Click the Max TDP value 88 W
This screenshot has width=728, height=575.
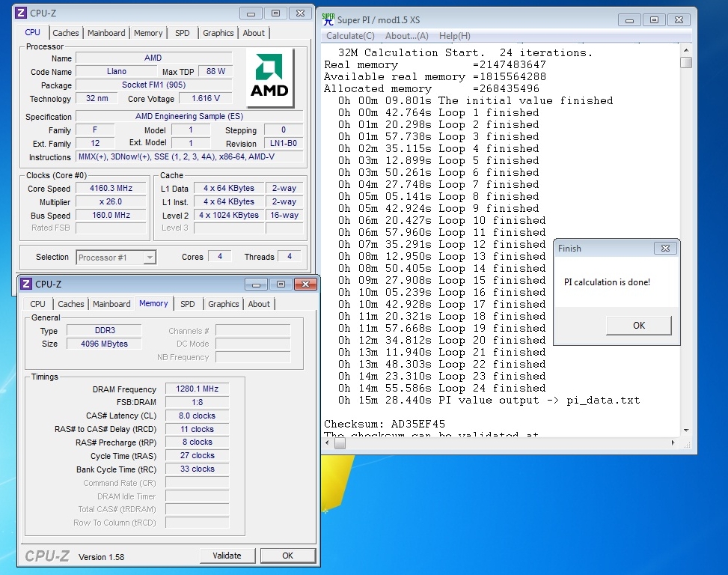click(215, 71)
